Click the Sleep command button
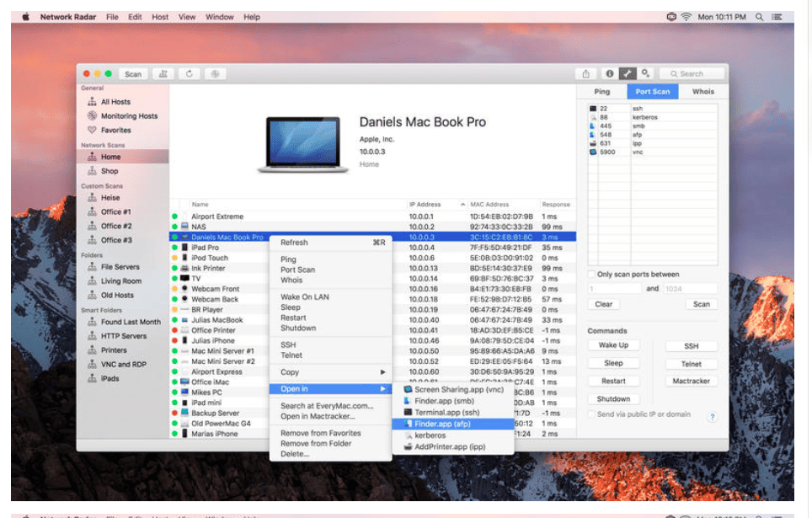The width and height of the screenshot is (812, 518). click(613, 363)
